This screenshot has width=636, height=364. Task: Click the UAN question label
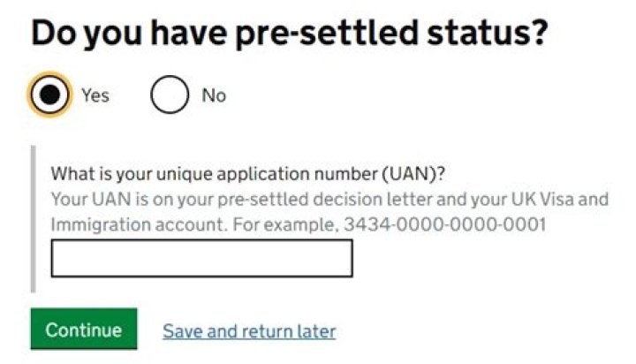click(259, 173)
